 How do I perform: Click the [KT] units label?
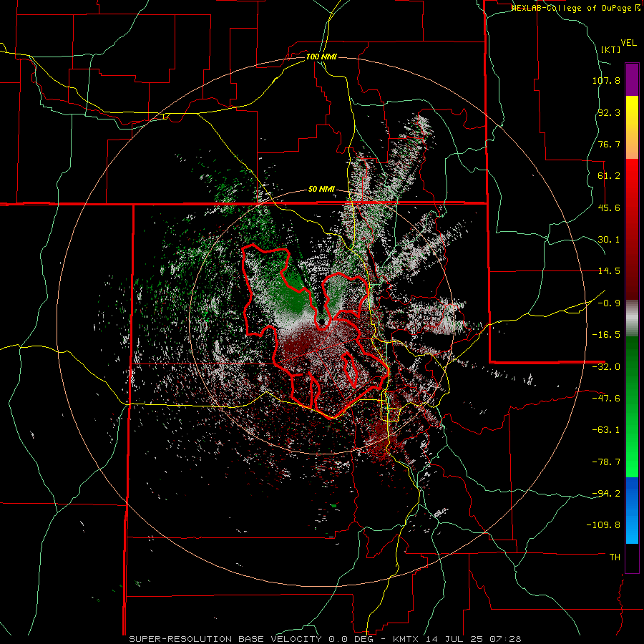[610, 49]
